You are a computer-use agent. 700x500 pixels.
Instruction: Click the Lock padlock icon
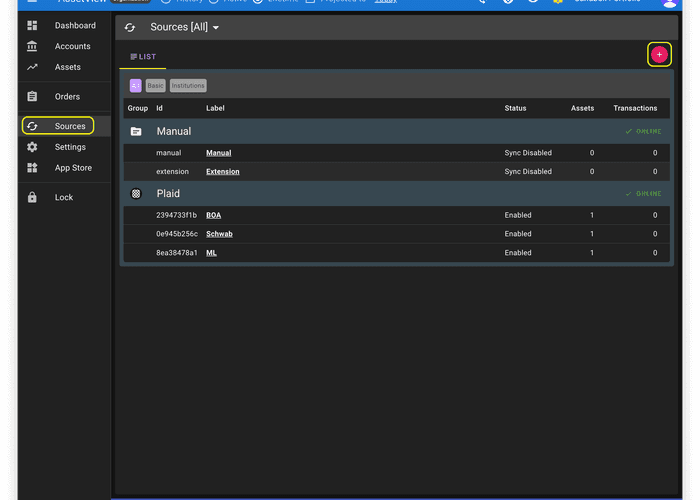32,197
